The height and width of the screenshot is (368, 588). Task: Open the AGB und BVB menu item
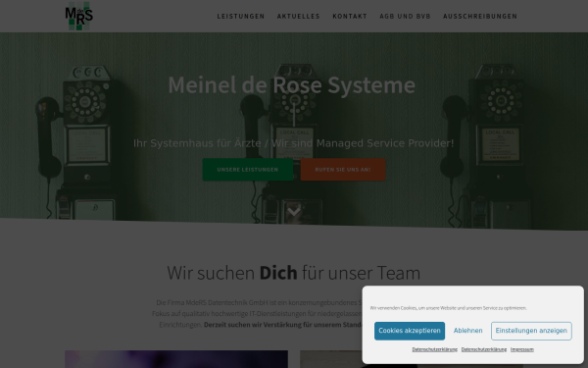coord(405,16)
